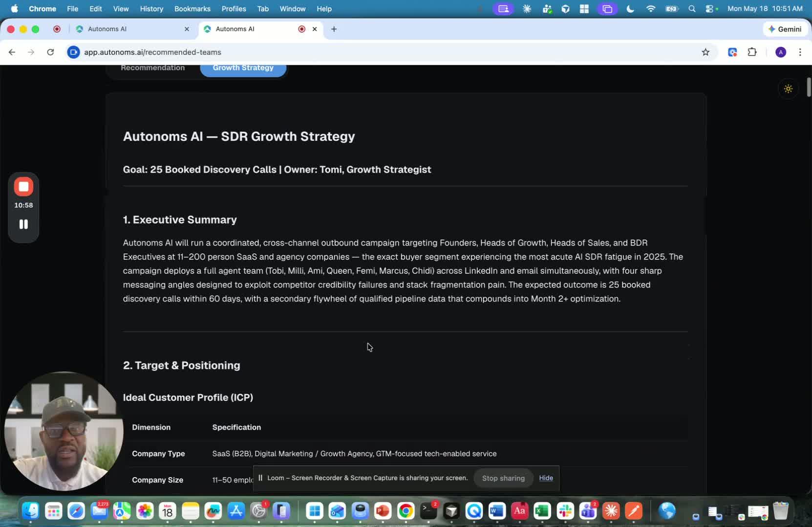Click the date and time in menu bar

click(765, 9)
